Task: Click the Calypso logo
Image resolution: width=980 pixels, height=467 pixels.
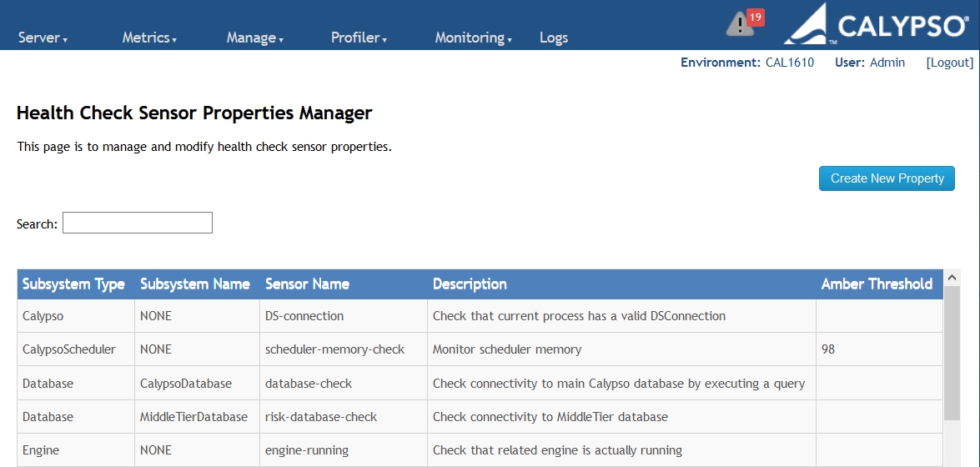Action: tap(877, 23)
